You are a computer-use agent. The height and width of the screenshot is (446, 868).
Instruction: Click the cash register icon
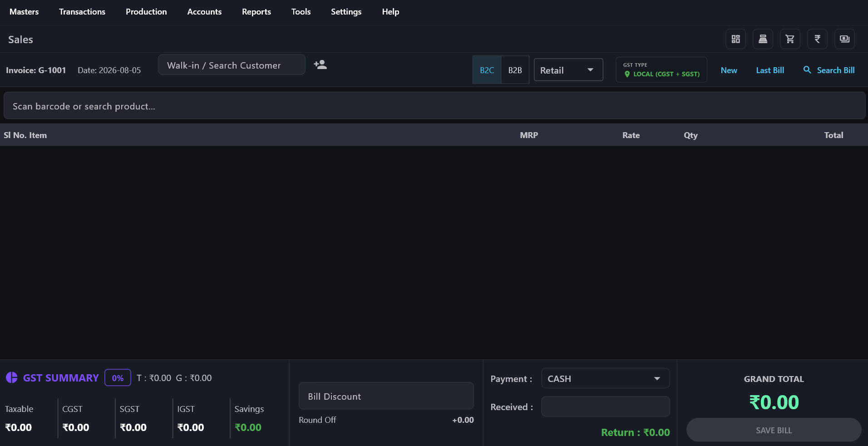(x=763, y=39)
